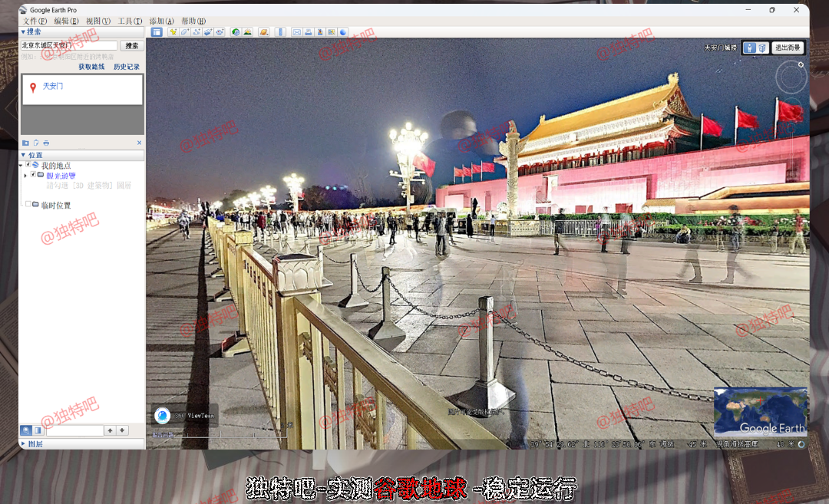Click the save image toolbar icon
Viewport: 829px width, 504px height.
320,32
